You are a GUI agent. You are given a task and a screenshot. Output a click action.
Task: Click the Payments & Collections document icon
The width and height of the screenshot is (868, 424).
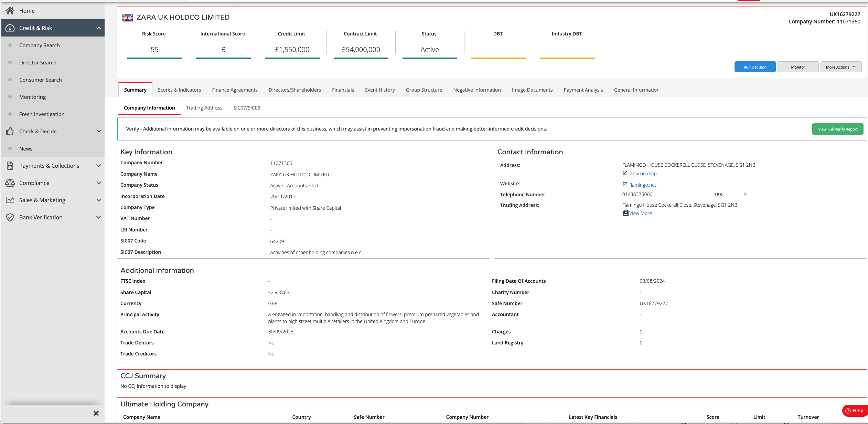coord(10,166)
